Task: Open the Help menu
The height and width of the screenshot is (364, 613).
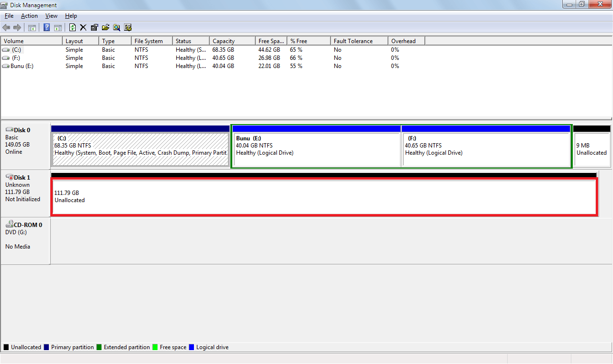Action: click(x=71, y=16)
